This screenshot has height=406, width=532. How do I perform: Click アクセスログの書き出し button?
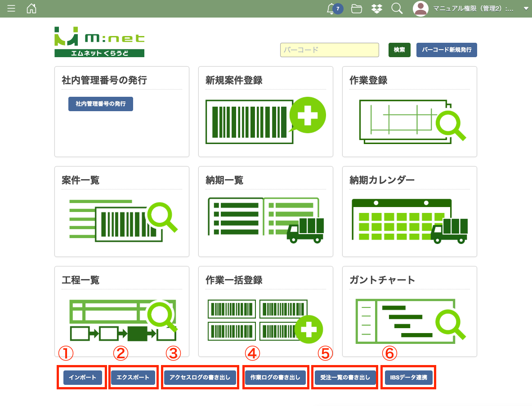200,378
